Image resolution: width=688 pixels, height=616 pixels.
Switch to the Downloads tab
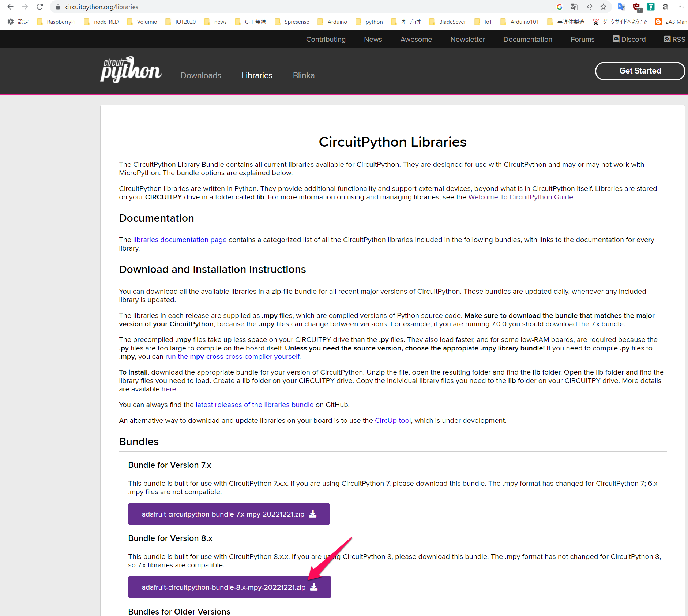pos(201,75)
